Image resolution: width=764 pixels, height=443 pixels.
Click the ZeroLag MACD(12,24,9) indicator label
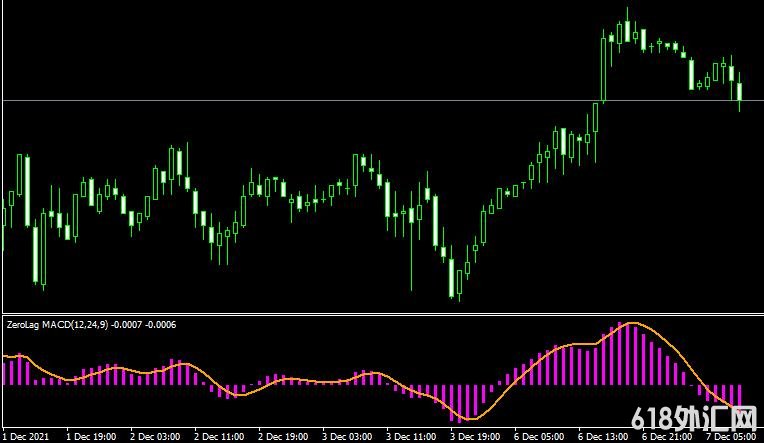coord(91,325)
